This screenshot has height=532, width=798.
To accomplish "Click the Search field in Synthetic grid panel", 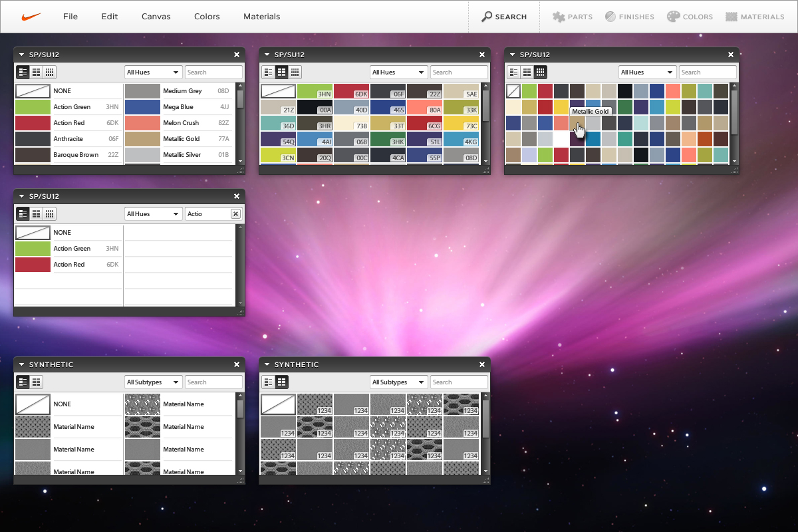I will click(x=459, y=382).
